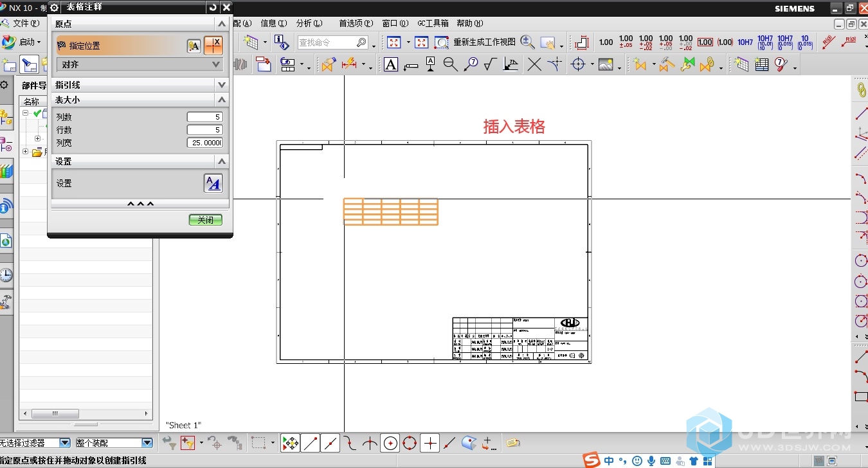Screen dimensions: 868x468
Task: Expand the 对齐 dropdown group
Action: point(140,64)
